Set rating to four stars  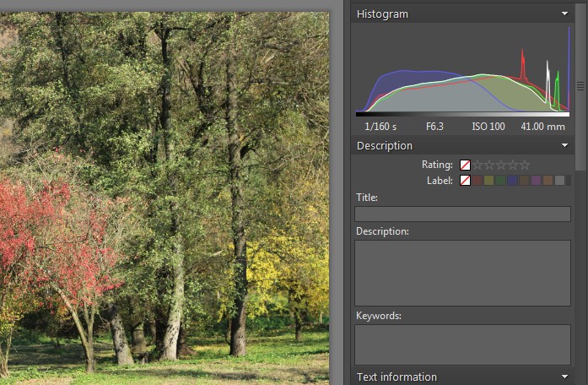(514, 165)
